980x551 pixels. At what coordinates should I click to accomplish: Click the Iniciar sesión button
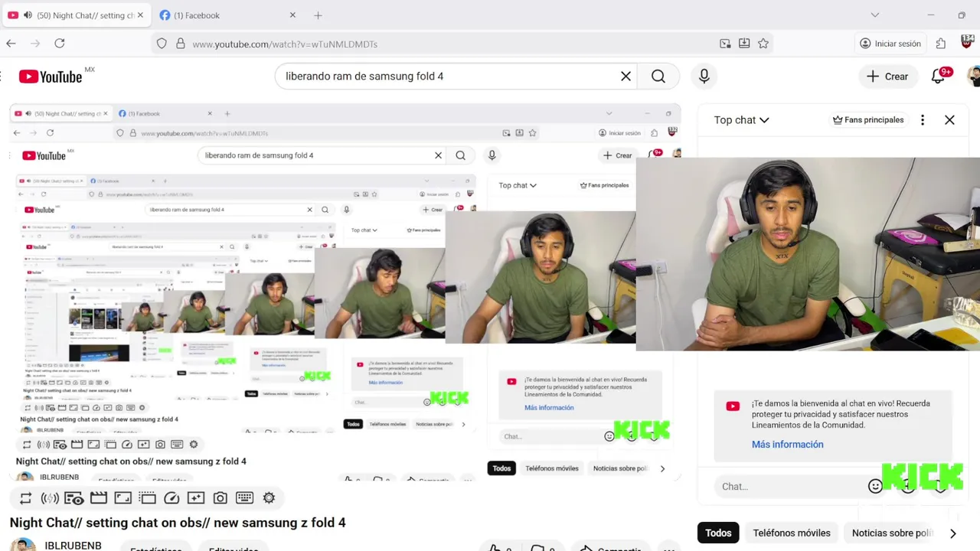point(890,44)
